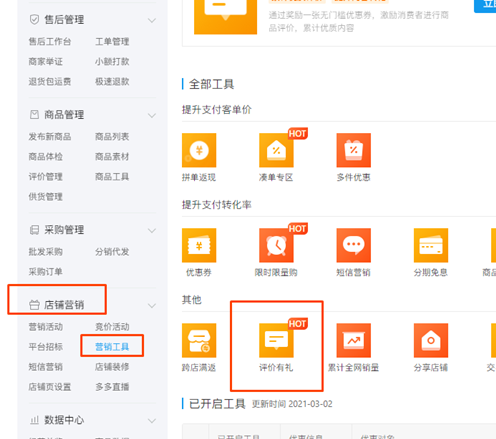Open the 售后工作台 link
The height and width of the screenshot is (439, 496).
(50, 42)
